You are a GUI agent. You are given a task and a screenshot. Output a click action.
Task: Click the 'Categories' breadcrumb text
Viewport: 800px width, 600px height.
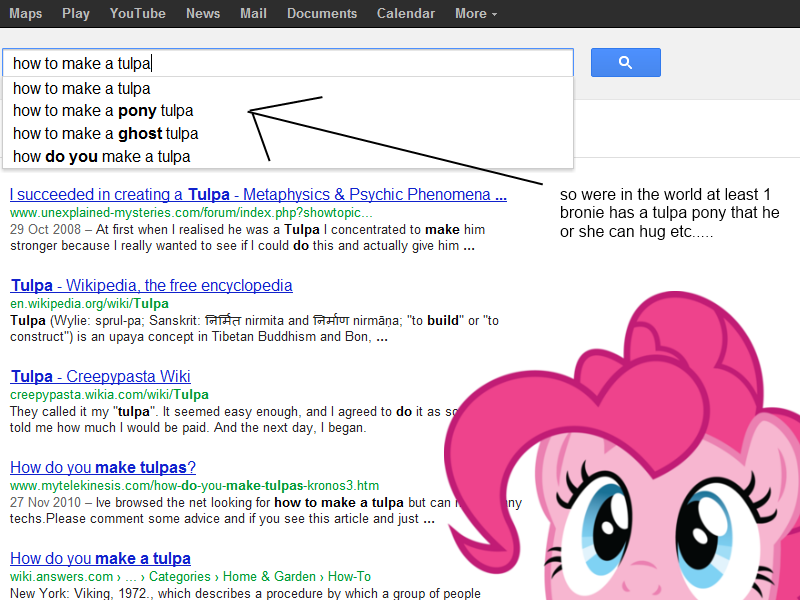[180, 577]
